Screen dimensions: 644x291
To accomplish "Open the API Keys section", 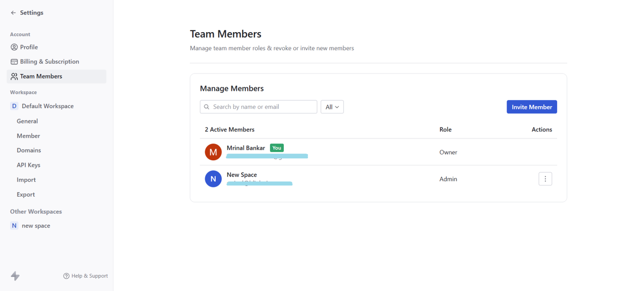I will pyautogui.click(x=29, y=165).
